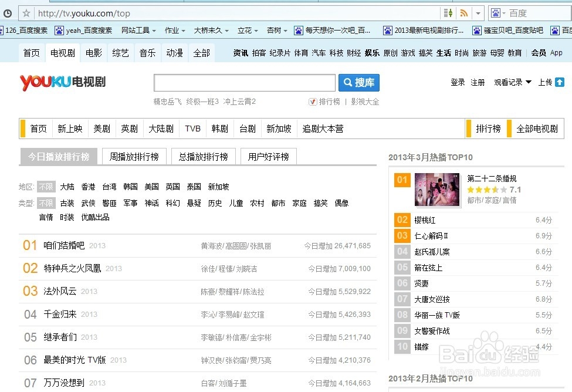Open 影视大全 link under search
This screenshot has height=392, width=572.
(365, 102)
